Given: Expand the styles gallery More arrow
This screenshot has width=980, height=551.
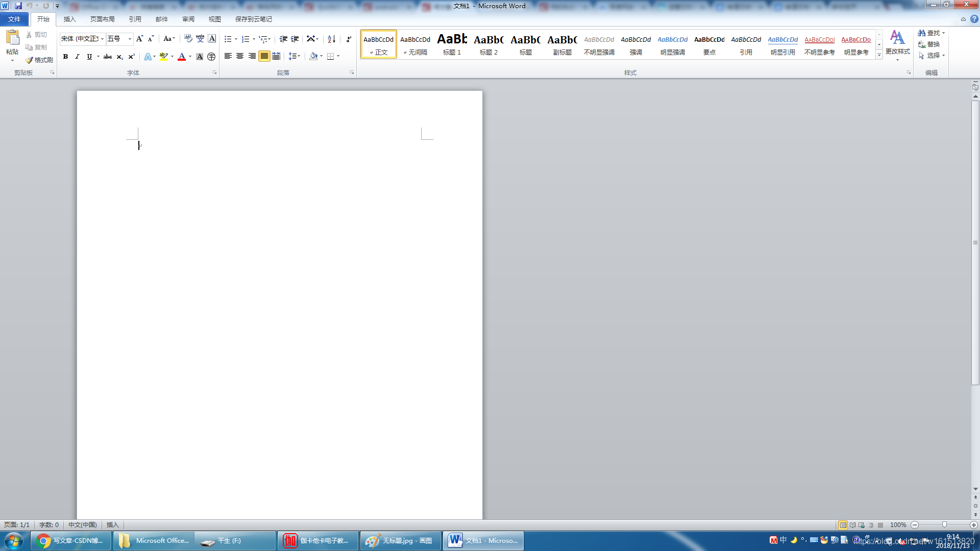Looking at the screenshot, I should [879, 55].
